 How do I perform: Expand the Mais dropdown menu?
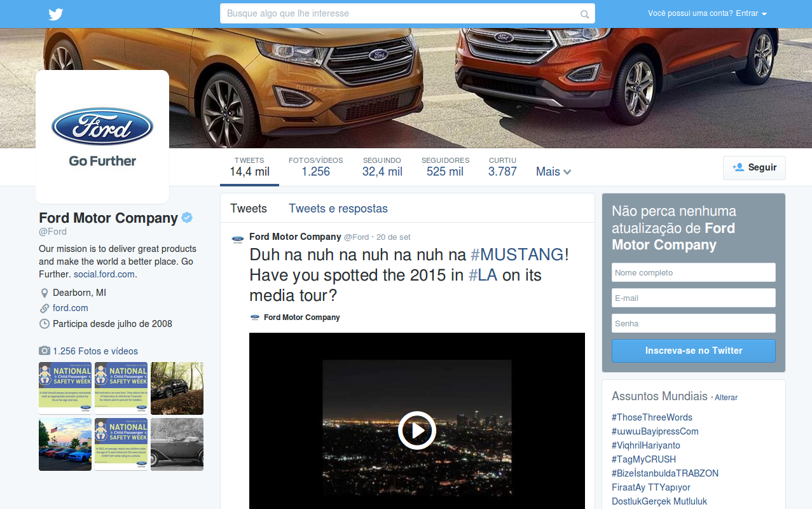point(553,172)
